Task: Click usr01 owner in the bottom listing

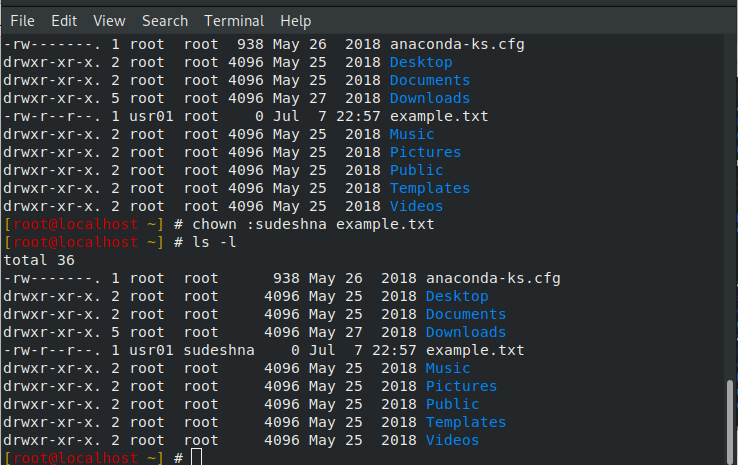Action: 151,350
